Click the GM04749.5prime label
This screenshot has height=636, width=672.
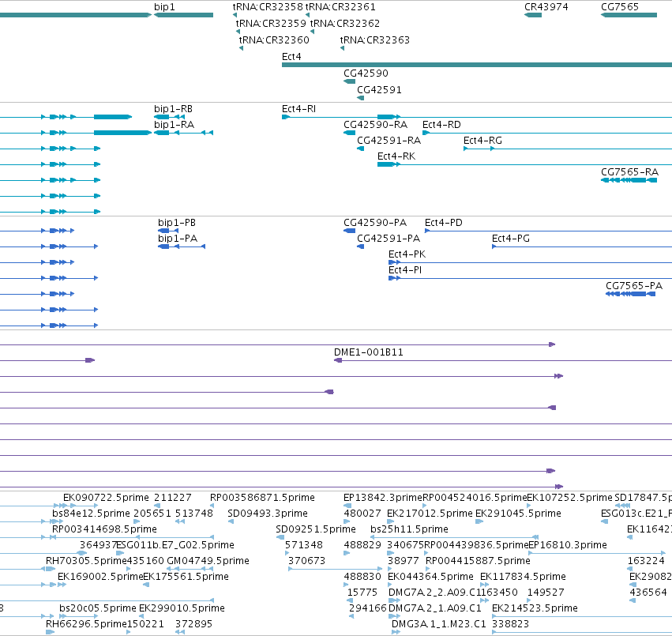coord(208,562)
